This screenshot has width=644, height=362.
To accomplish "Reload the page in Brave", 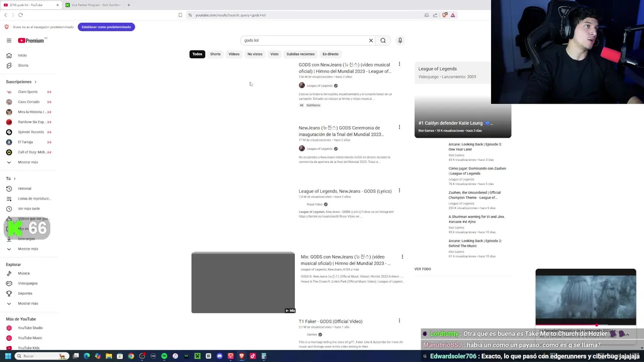I will click(21, 15).
